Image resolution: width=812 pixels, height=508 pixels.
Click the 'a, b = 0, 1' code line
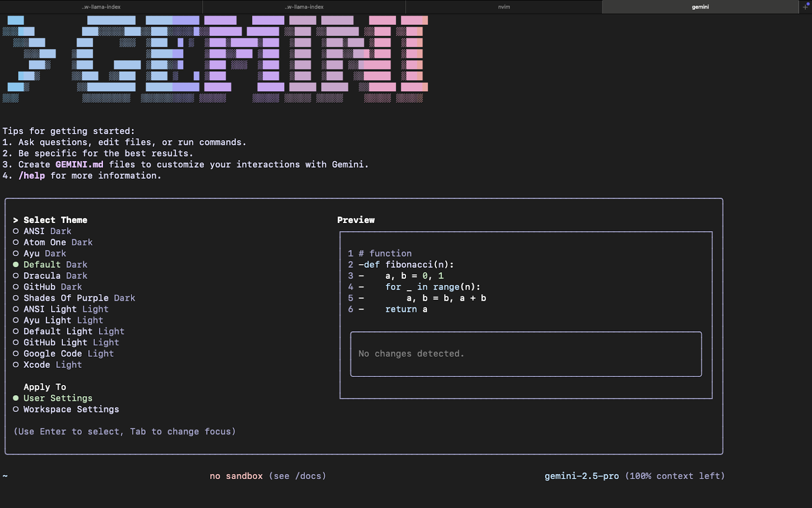[414, 276]
